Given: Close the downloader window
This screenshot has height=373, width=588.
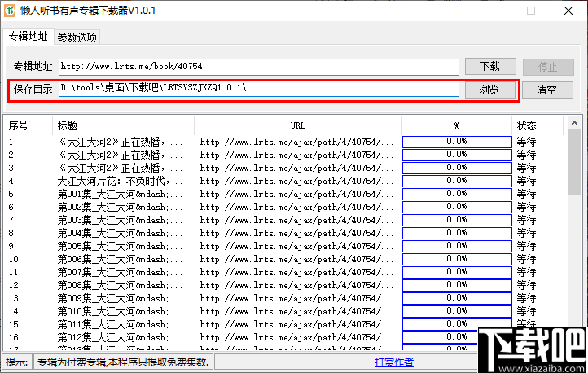Looking at the screenshot, I should pos(568,11).
